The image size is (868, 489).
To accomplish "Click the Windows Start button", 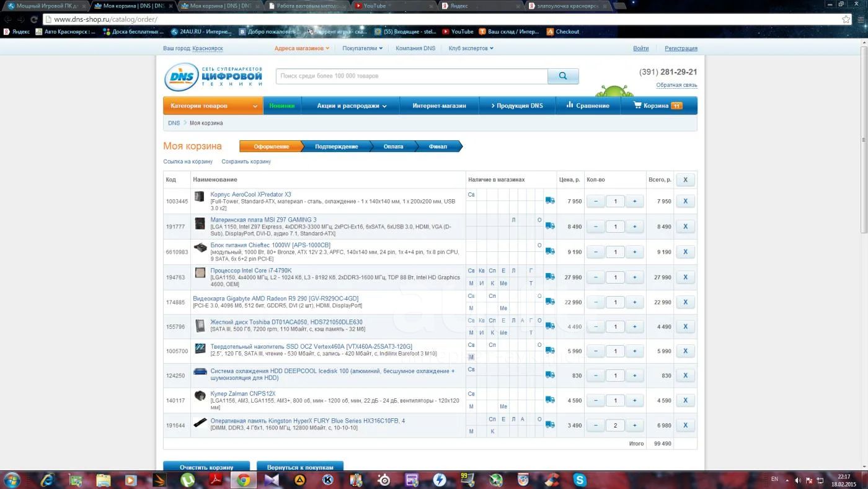I will (x=12, y=480).
